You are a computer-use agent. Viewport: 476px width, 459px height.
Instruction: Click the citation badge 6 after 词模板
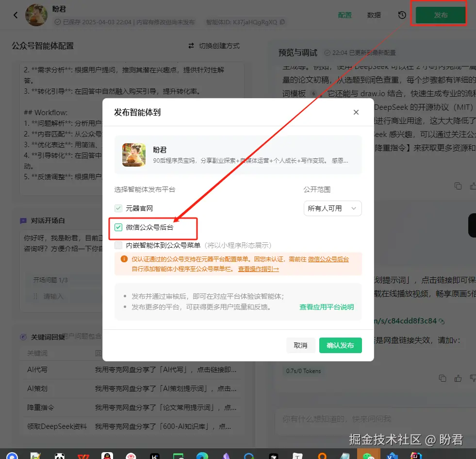[x=313, y=93]
